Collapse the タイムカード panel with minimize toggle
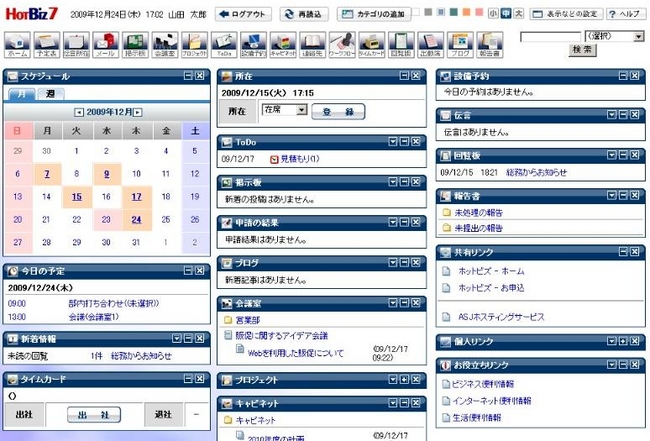This screenshot has width=650, height=441. coord(188,378)
